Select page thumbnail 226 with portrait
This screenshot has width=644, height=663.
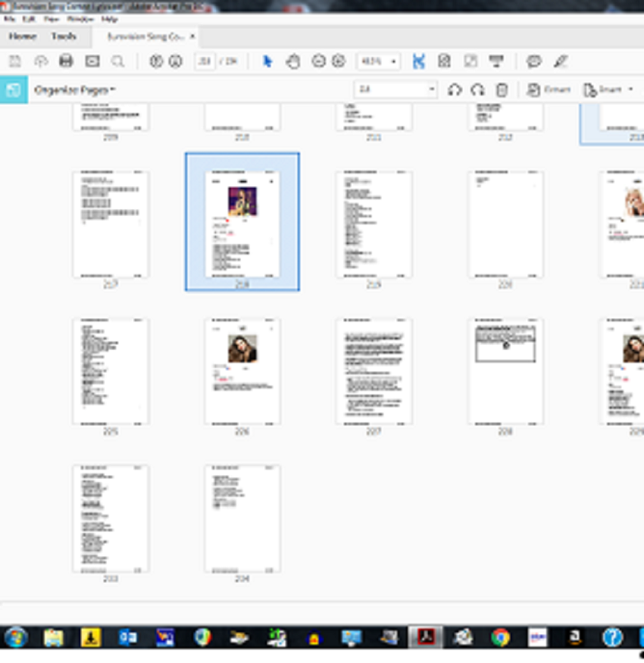(x=242, y=372)
